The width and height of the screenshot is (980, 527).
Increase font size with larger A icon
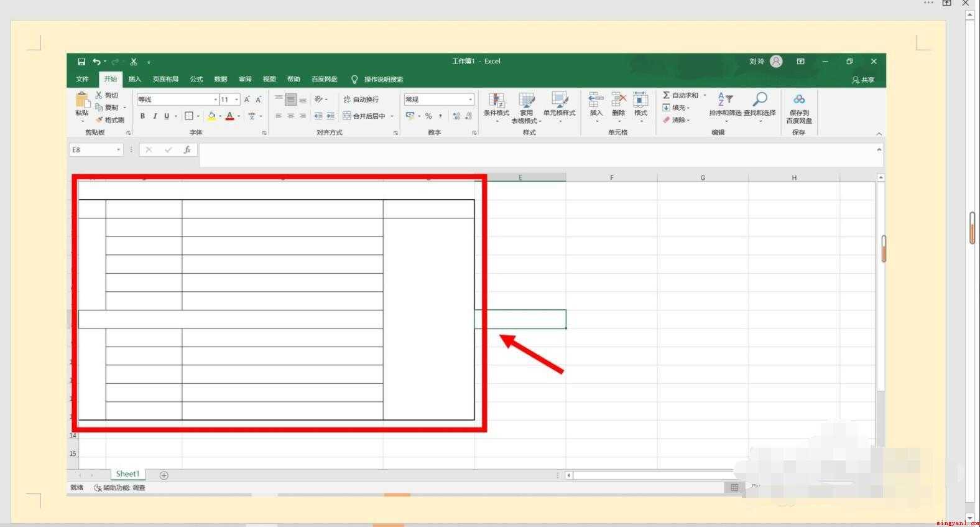click(x=247, y=100)
